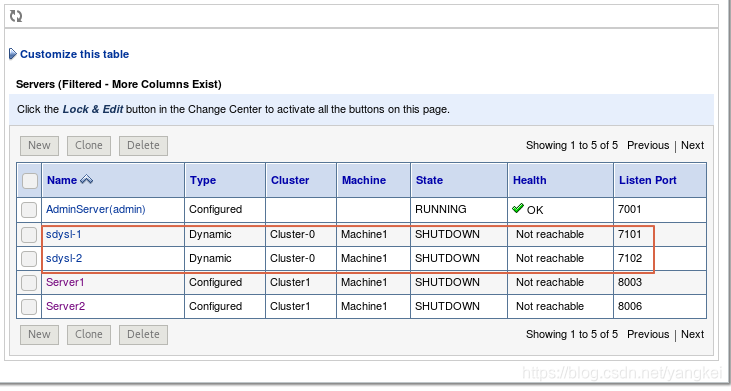Open the Server1 link

(65, 282)
